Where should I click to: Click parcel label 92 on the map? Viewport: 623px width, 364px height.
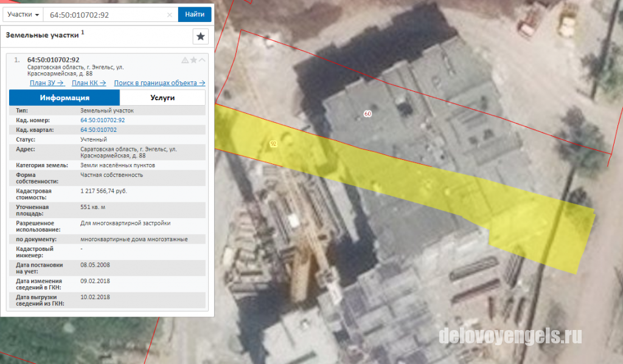(273, 143)
